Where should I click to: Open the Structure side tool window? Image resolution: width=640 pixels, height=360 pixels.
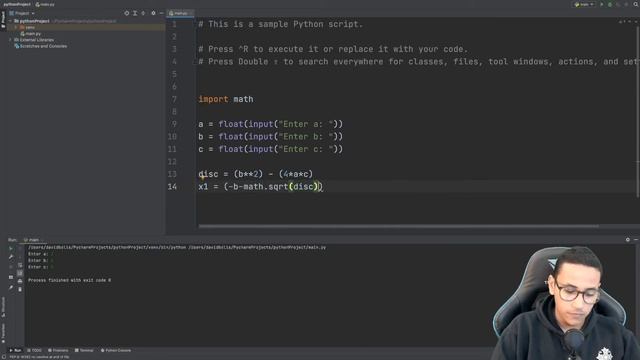3,307
